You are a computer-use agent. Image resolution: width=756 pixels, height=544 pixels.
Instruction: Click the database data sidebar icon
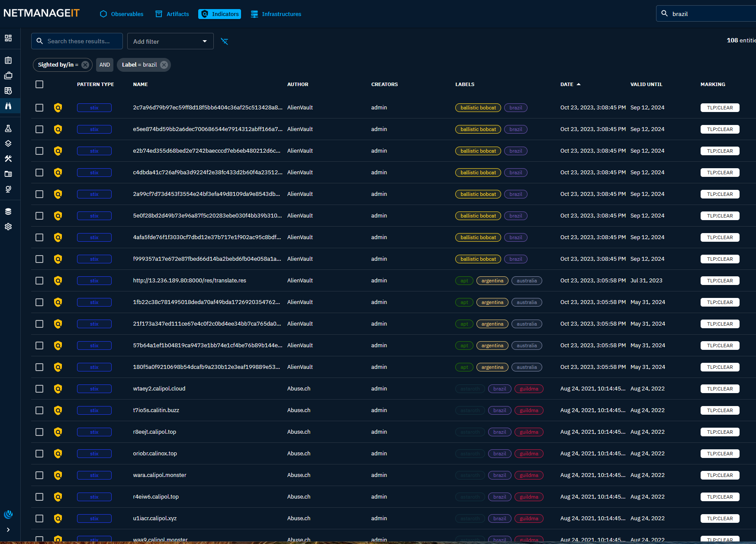8,211
